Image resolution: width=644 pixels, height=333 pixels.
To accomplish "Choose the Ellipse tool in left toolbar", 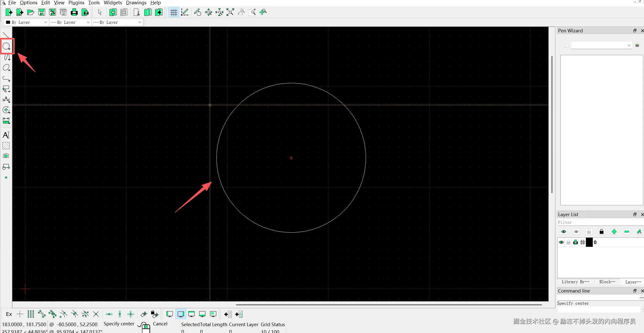I will pos(6,68).
